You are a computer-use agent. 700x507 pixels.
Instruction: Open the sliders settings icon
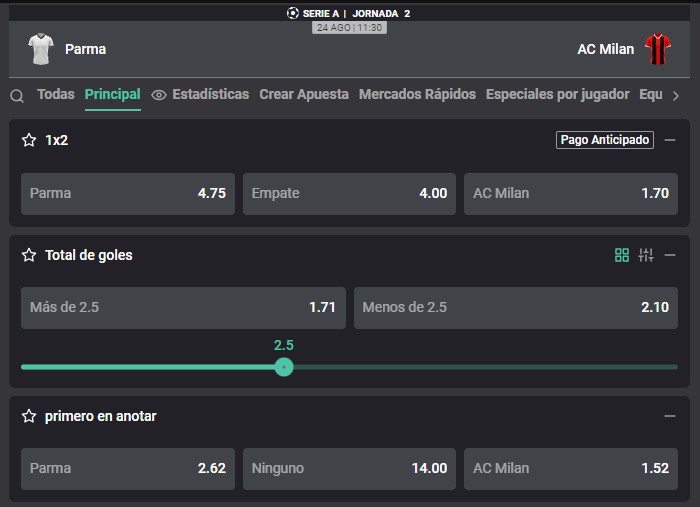[646, 255]
